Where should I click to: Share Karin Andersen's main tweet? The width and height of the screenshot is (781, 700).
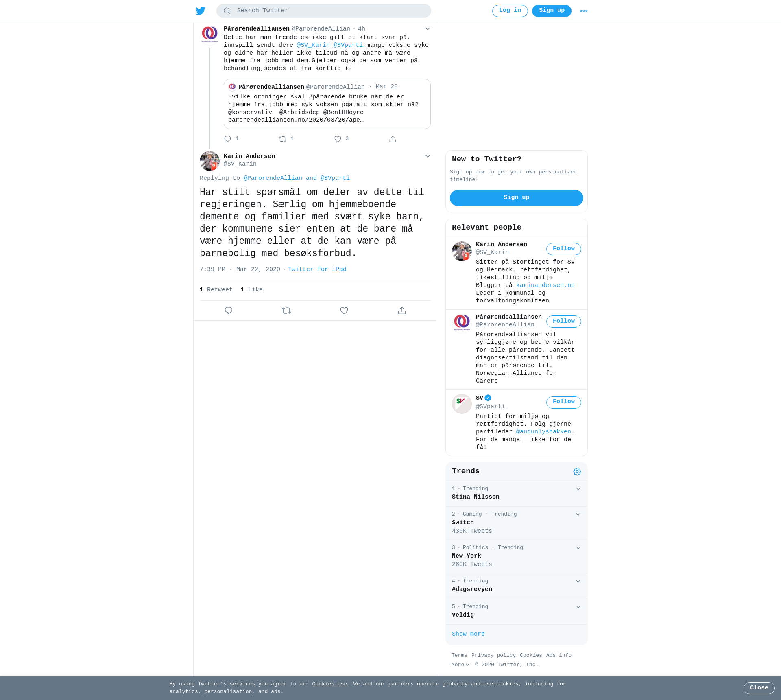402,311
